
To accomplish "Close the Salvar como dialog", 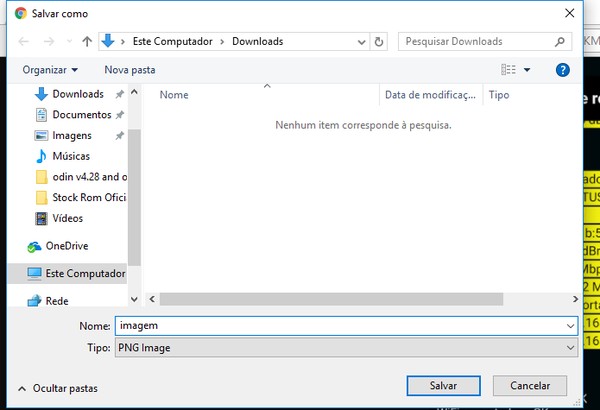I will click(x=569, y=13).
